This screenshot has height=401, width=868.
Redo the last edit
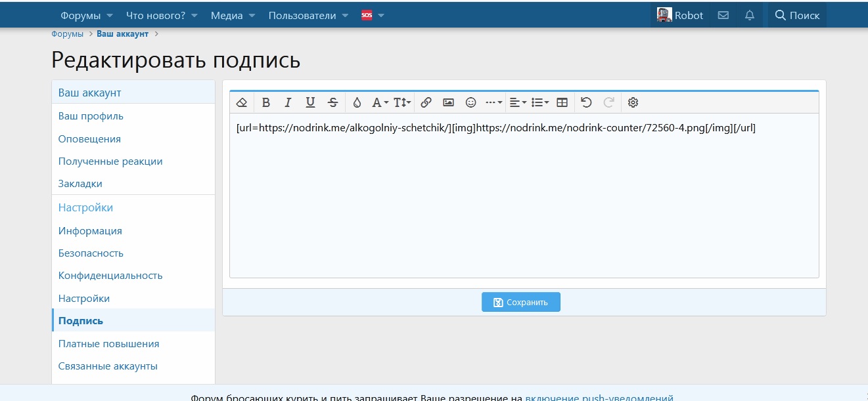click(608, 102)
